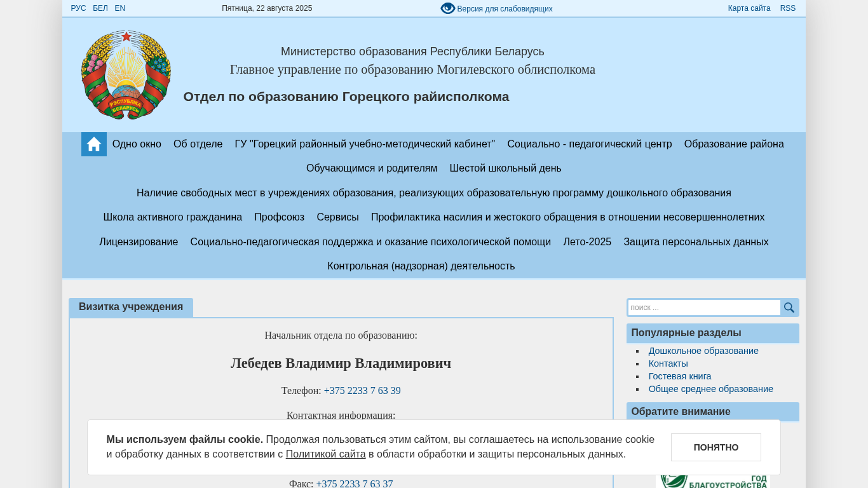Select the Визитка учреждения tab
The width and height of the screenshot is (868, 488).
point(131,308)
